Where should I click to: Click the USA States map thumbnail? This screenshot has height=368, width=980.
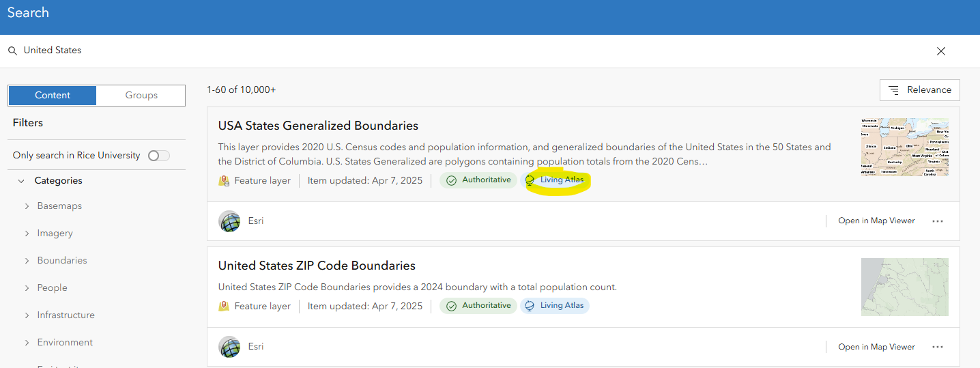[x=904, y=147]
